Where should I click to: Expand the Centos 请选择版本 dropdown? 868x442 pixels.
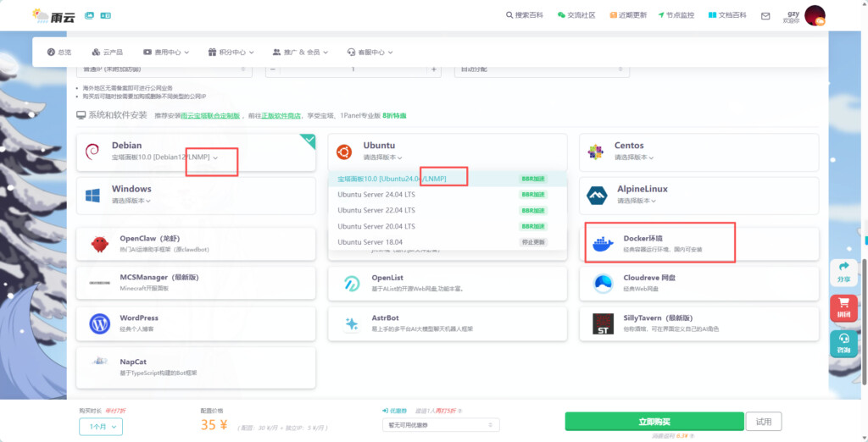(x=634, y=157)
